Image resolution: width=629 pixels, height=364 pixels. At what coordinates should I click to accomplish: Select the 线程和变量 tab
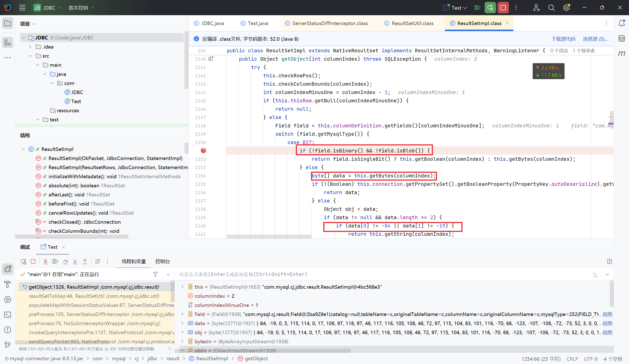pyautogui.click(x=134, y=261)
